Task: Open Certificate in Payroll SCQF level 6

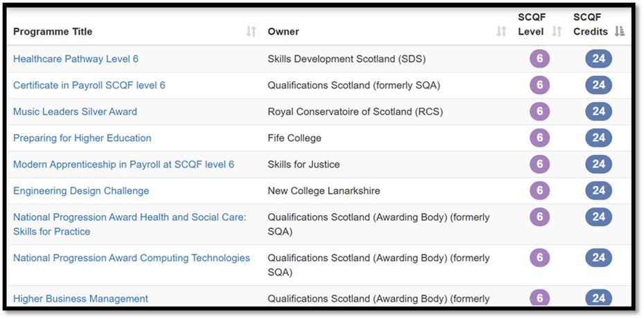Action: [89, 85]
